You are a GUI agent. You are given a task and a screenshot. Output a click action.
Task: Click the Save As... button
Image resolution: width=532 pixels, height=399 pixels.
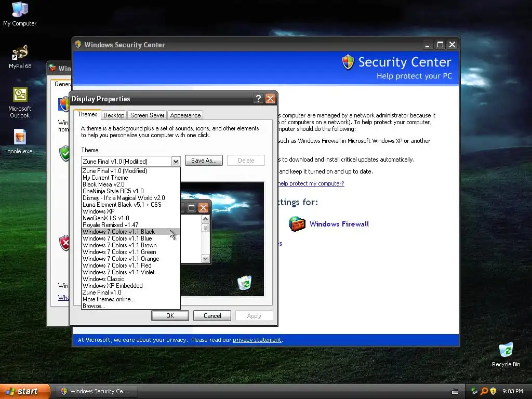(x=204, y=161)
